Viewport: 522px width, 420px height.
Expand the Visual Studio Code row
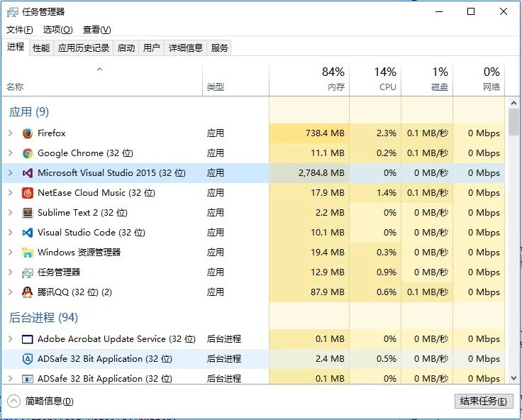coord(11,233)
